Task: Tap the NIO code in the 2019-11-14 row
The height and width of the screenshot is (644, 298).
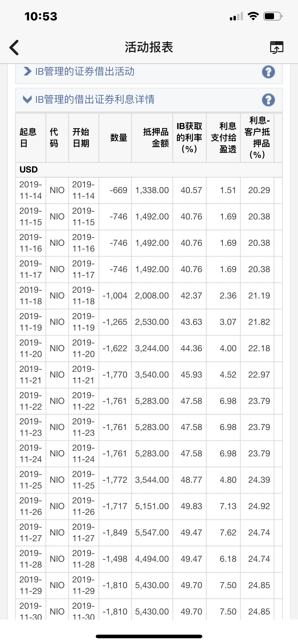Action: point(57,190)
